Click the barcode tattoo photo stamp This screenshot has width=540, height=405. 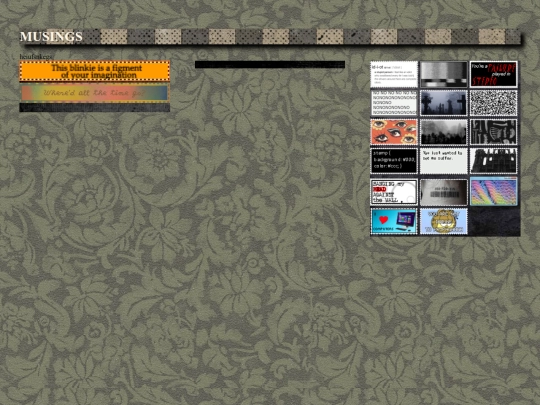(444, 192)
